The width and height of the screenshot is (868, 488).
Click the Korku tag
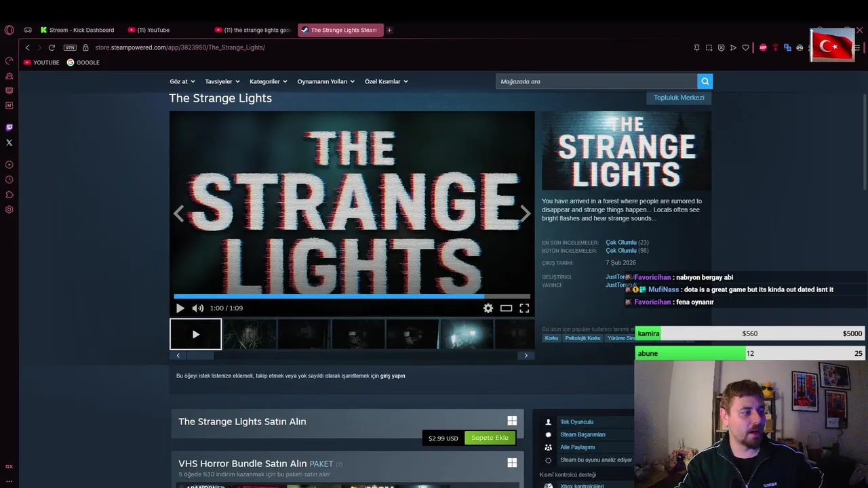(551, 338)
